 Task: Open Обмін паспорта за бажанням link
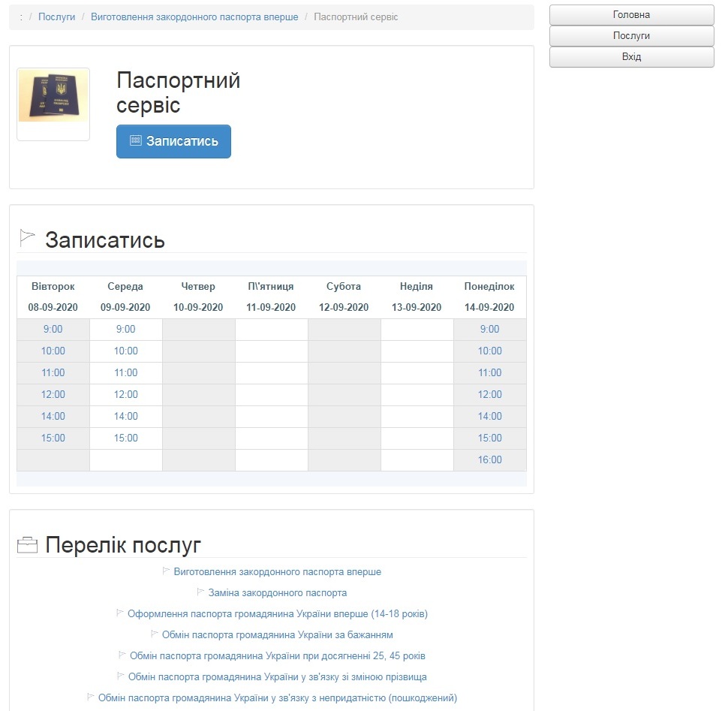click(277, 635)
